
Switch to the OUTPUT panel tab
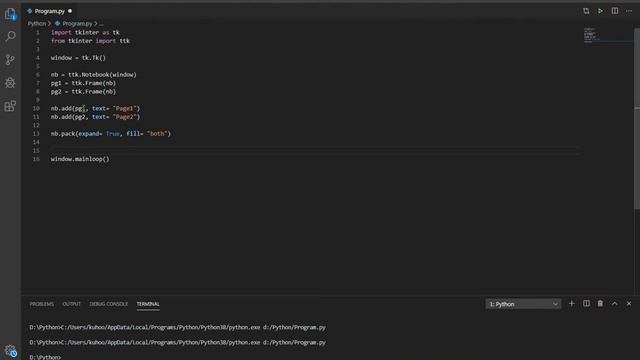click(71, 304)
